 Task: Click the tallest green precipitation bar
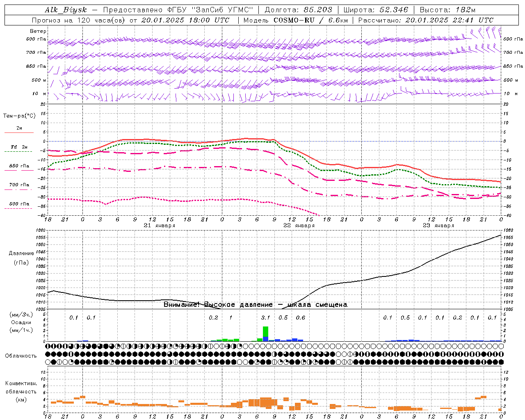click(x=265, y=331)
